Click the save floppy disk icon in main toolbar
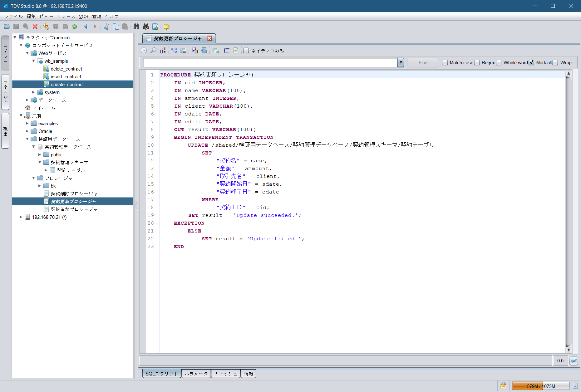The width and height of the screenshot is (581, 392). [x=16, y=27]
